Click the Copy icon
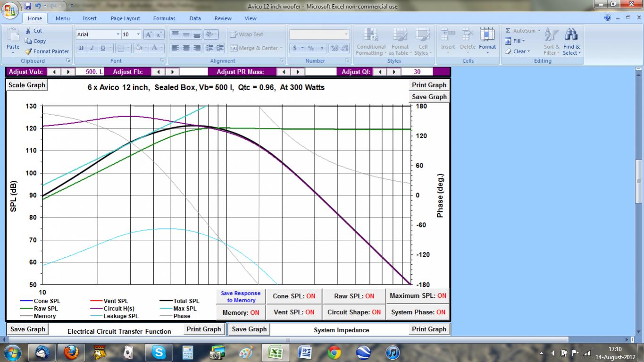Viewport: 644px width, 362px height. (x=27, y=41)
